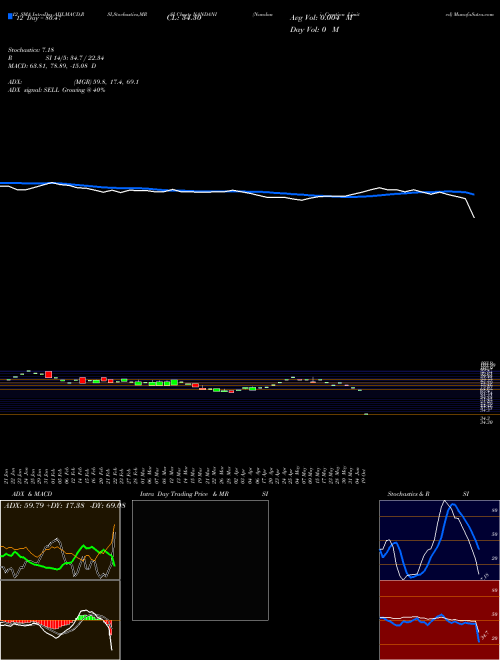500x660 pixels.
Task: Select the 'CL: 34.30' closing price text
Action: (x=184, y=19)
